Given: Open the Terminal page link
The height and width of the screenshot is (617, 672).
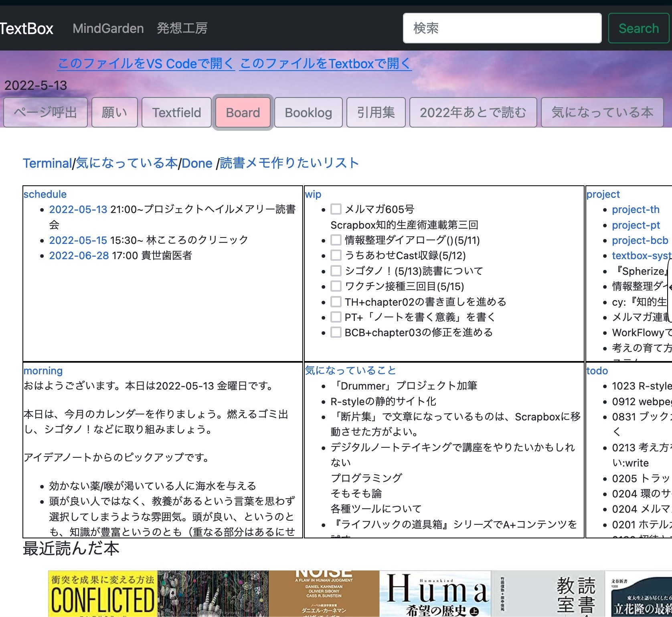Looking at the screenshot, I should 47,163.
